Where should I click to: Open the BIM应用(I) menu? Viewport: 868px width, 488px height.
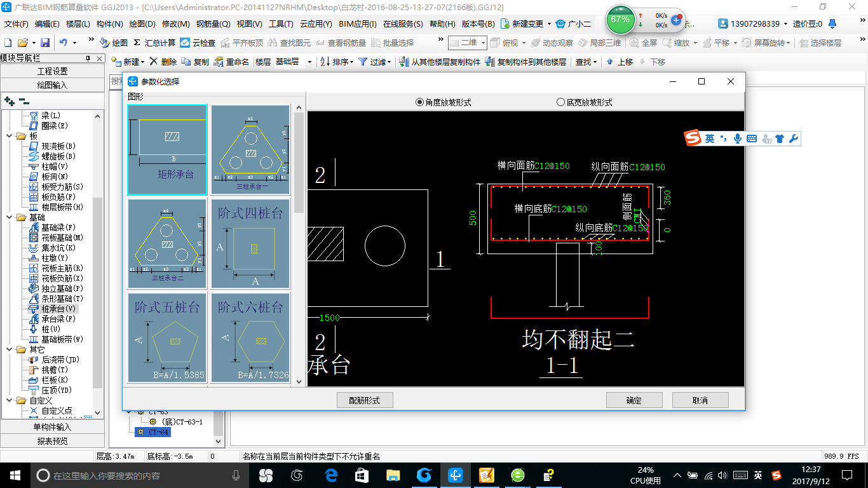pyautogui.click(x=358, y=24)
